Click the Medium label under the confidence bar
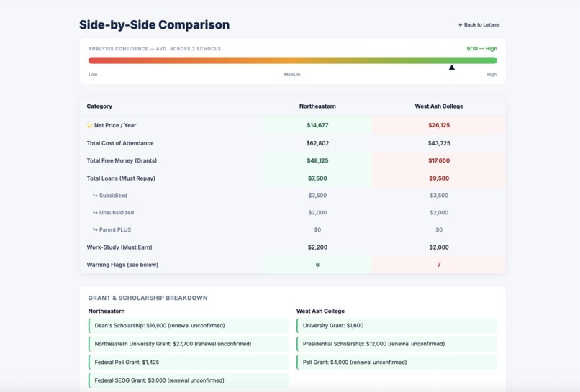The image size is (580, 392). 292,74
